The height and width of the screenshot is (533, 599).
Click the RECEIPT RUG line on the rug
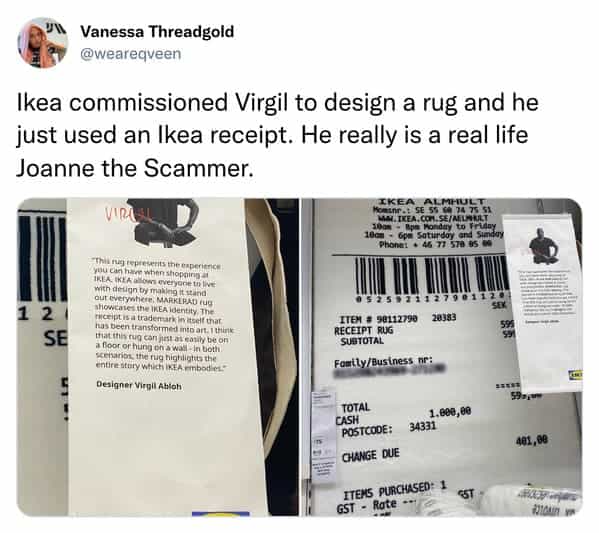coord(363,330)
